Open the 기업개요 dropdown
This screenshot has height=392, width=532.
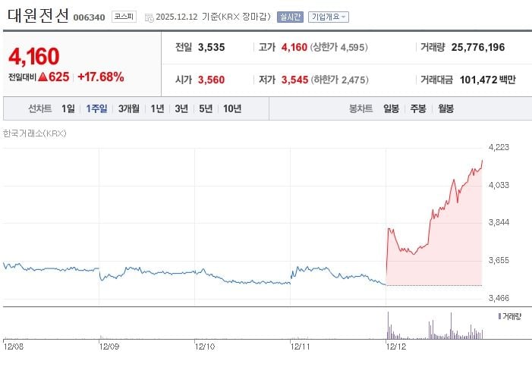[329, 17]
